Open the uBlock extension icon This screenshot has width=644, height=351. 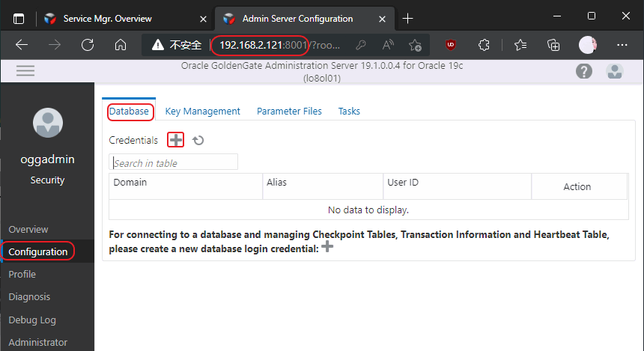coord(451,45)
